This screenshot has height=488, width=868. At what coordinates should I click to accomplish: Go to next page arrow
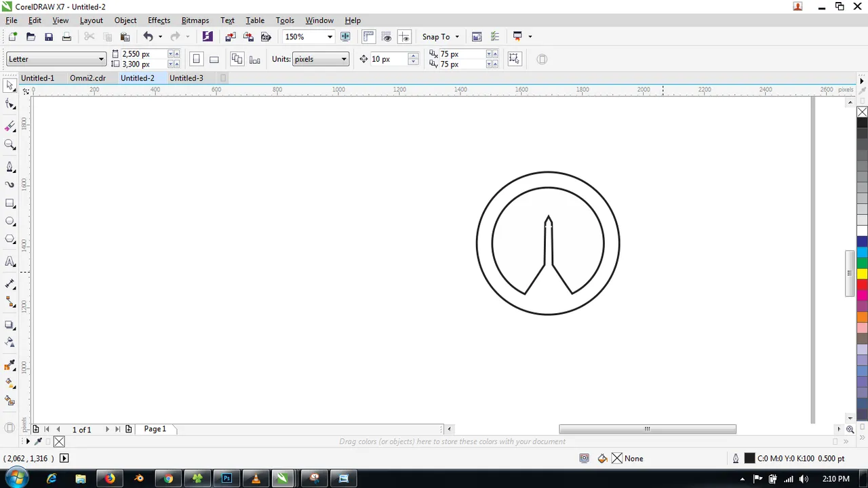pos(106,429)
